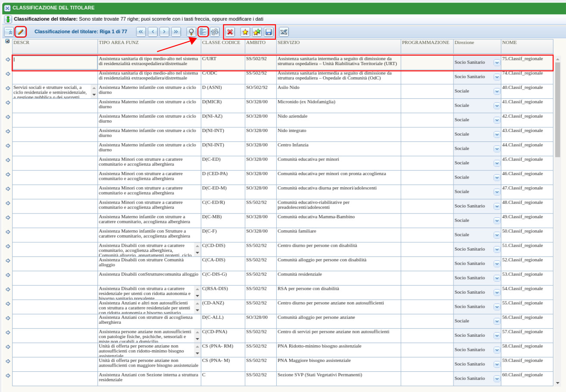The image size is (566, 392).
Task: Click the CLASSE CODICE column header
Action: [221, 43]
